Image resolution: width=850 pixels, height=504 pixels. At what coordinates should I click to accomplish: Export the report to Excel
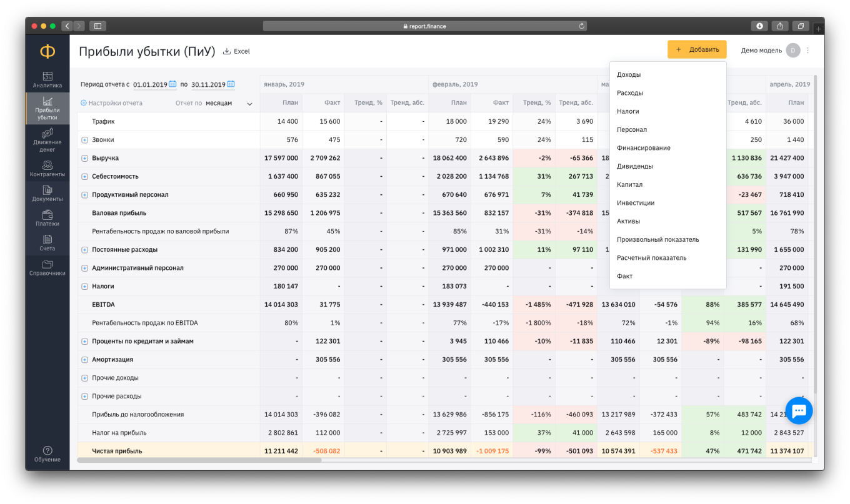[x=236, y=51]
